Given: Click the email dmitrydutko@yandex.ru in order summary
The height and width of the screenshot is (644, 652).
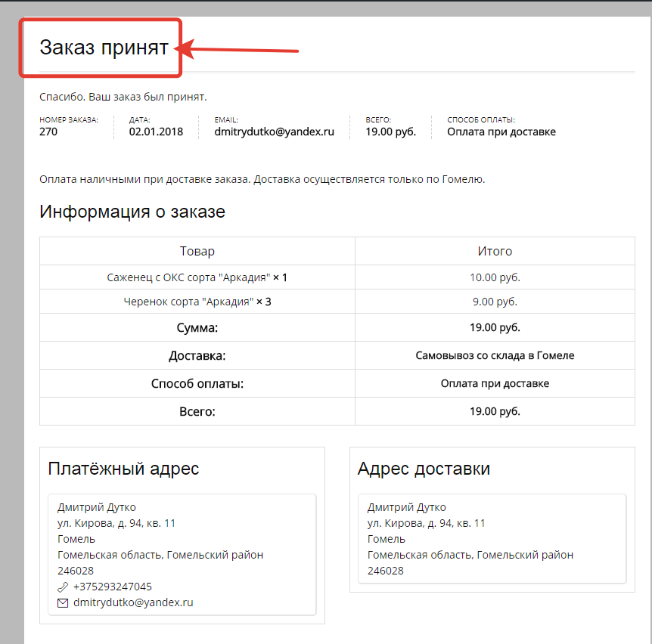Looking at the screenshot, I should 274,132.
